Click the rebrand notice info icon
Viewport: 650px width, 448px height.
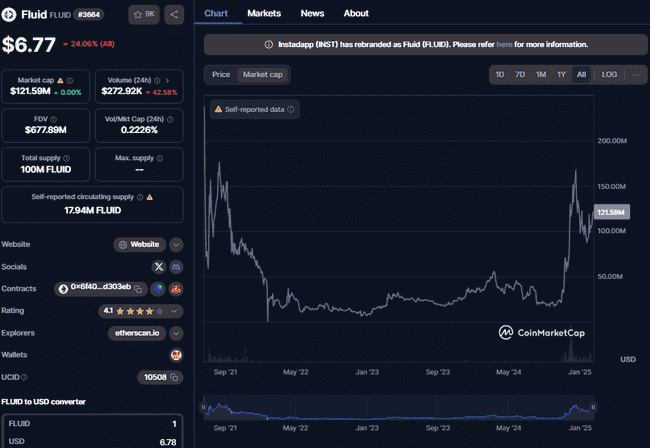coord(269,44)
